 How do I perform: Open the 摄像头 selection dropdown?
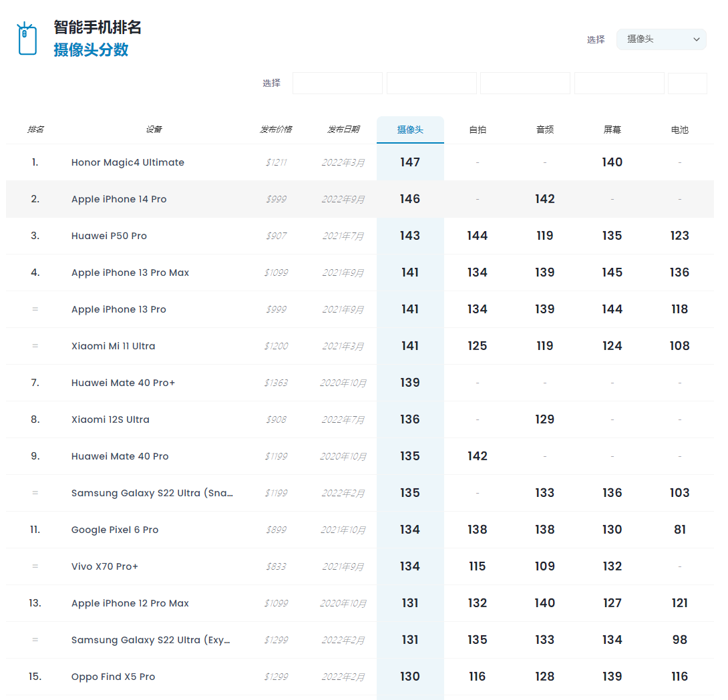click(x=661, y=39)
